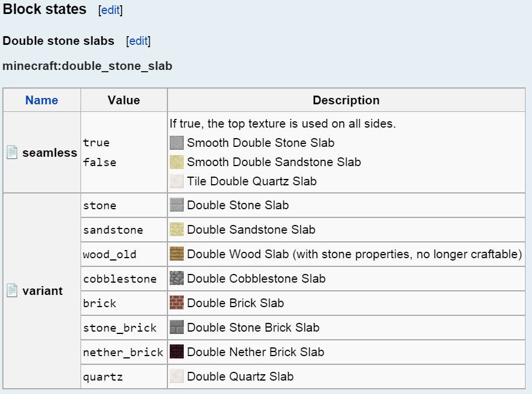Click the Description column header
Screen dimensions: 532x394
346,100
